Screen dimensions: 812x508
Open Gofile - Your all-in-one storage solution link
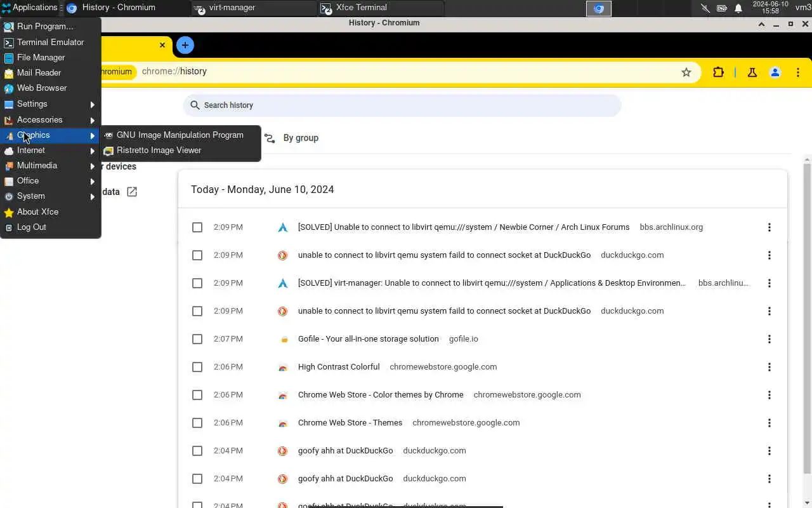click(369, 339)
